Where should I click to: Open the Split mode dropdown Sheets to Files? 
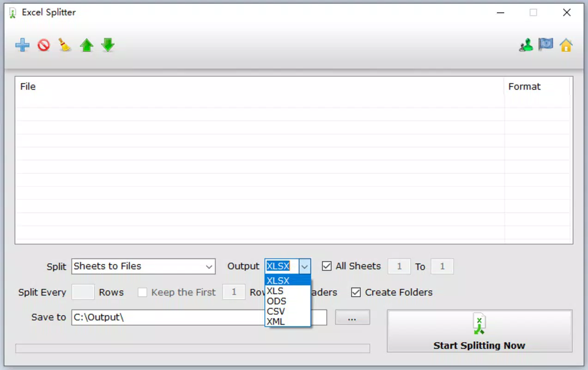click(144, 266)
